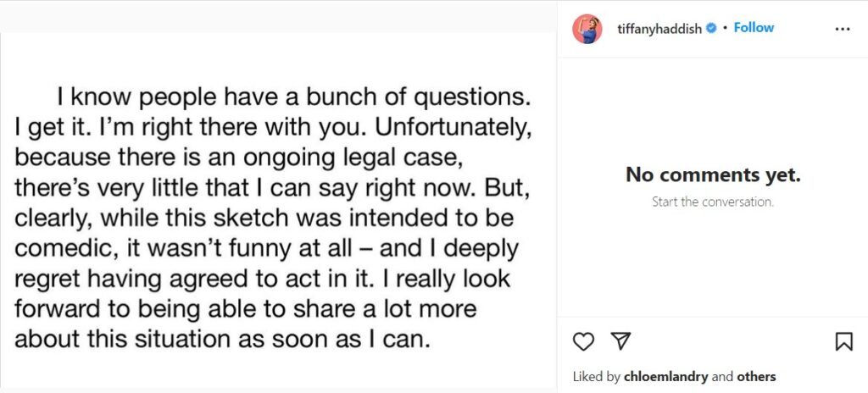Click the "Start the conversation." text
868x393 pixels.
point(713,202)
